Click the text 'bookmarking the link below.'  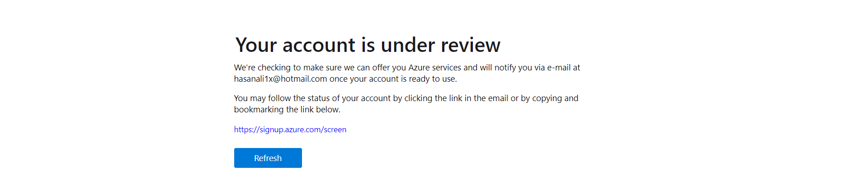287,110
